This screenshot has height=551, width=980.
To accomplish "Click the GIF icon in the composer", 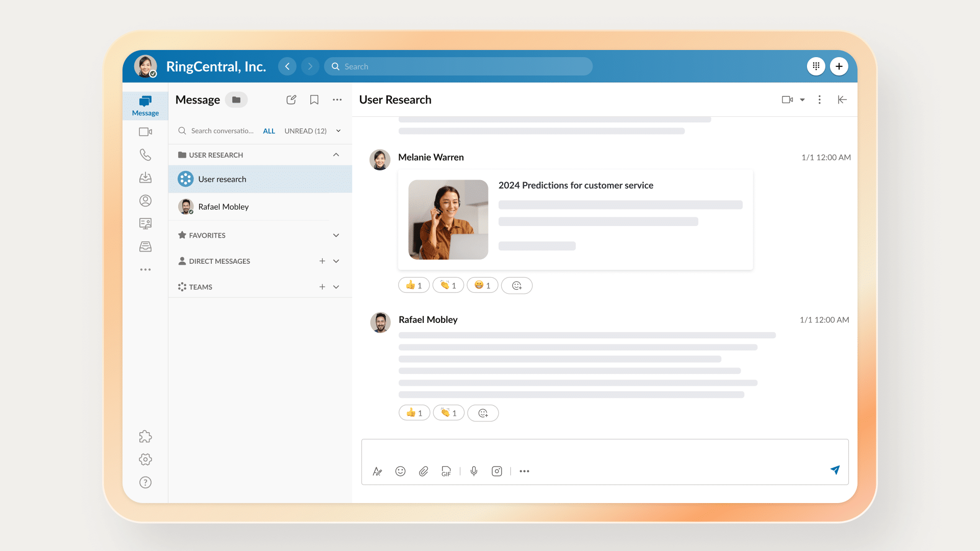I will point(446,471).
